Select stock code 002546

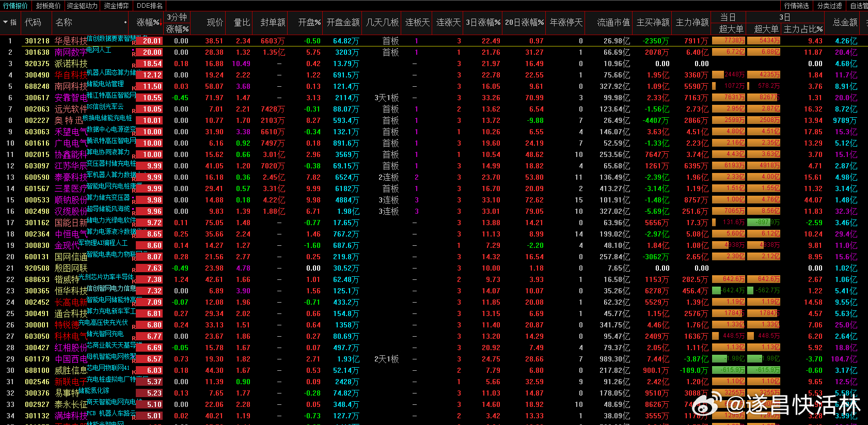[37, 382]
